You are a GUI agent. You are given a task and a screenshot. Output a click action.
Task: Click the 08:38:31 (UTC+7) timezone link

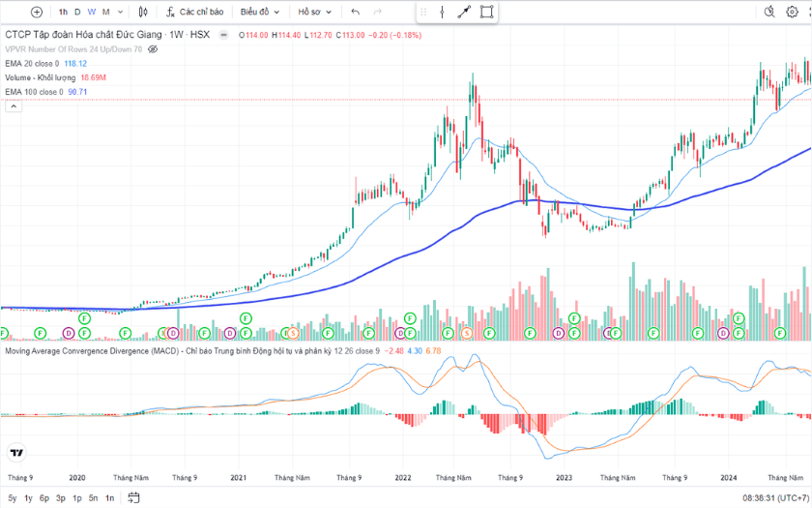pos(776,497)
